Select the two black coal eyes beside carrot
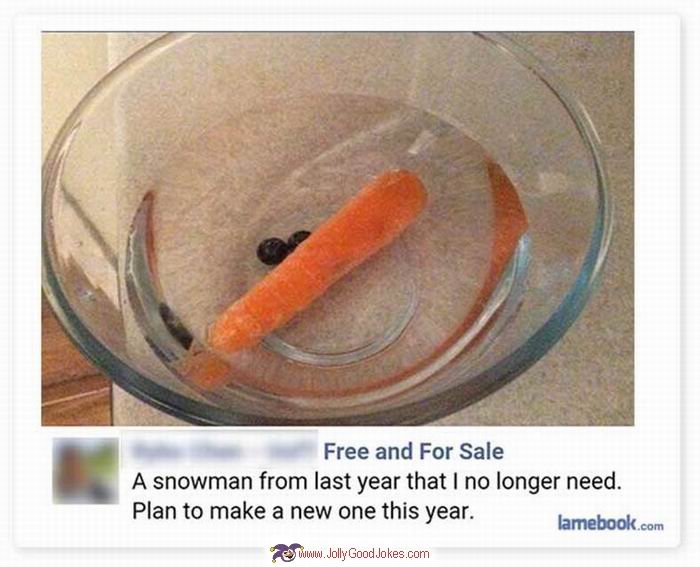The height and width of the screenshot is (567, 700). point(282,247)
